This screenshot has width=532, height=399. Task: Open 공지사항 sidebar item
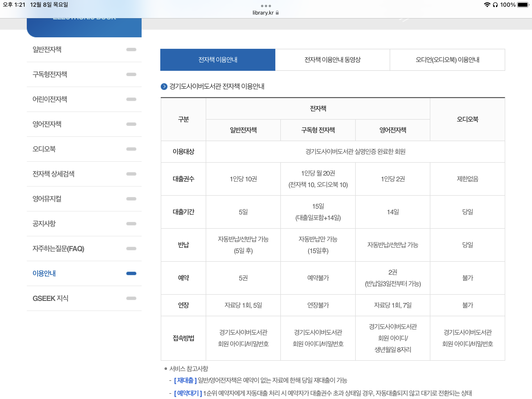pyautogui.click(x=44, y=224)
